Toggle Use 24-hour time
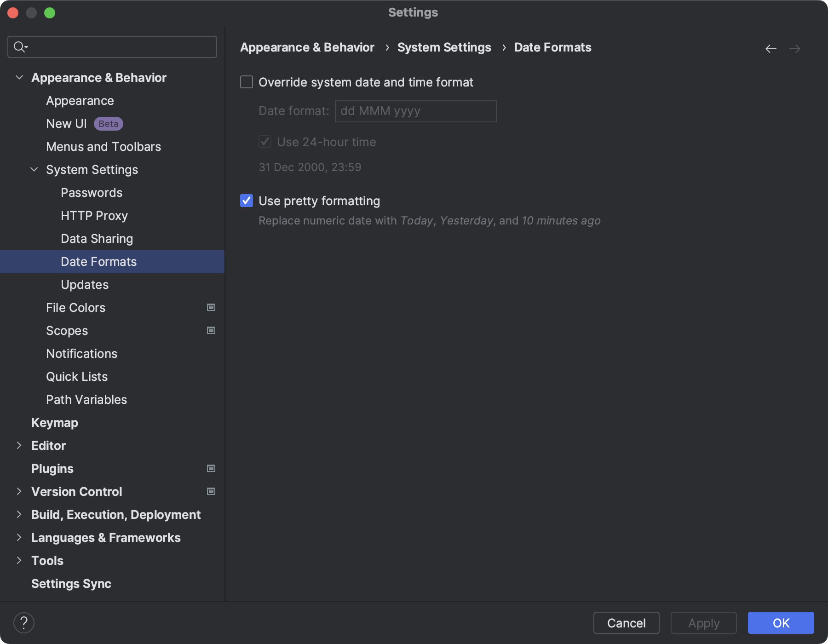Image resolution: width=828 pixels, height=644 pixels. click(x=265, y=142)
